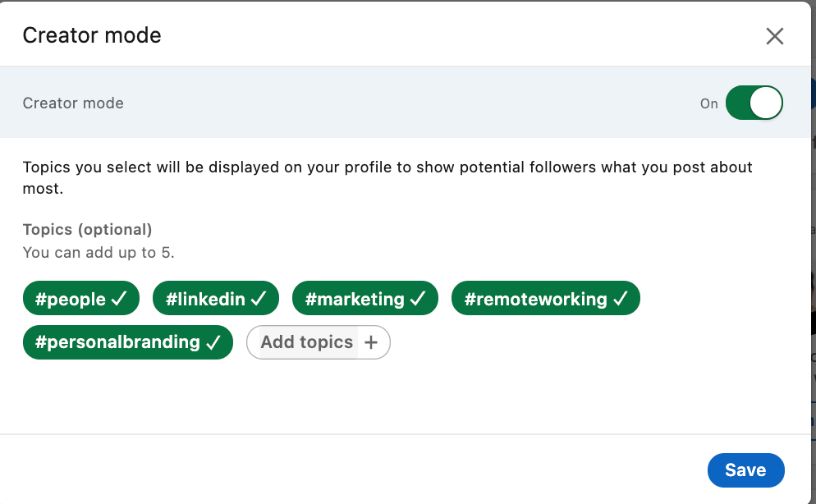Click the Creator mode dialog title
The width and height of the screenshot is (816, 504).
pos(92,35)
